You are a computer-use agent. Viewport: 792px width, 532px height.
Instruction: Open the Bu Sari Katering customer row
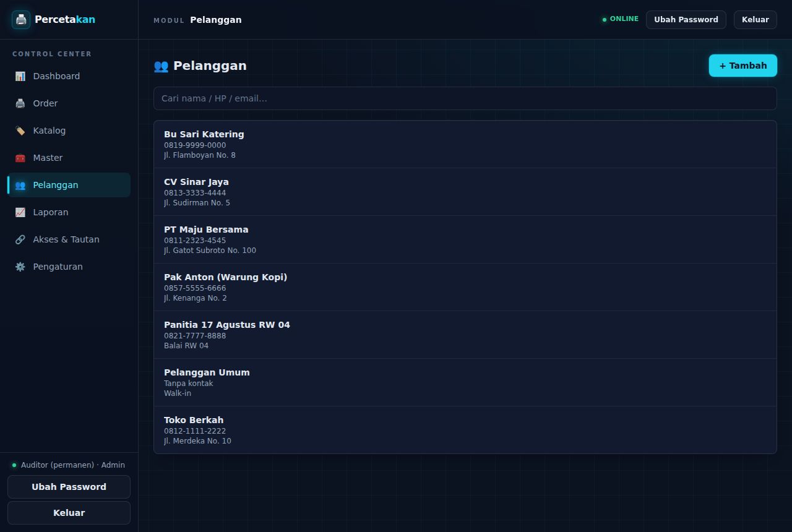(x=465, y=144)
